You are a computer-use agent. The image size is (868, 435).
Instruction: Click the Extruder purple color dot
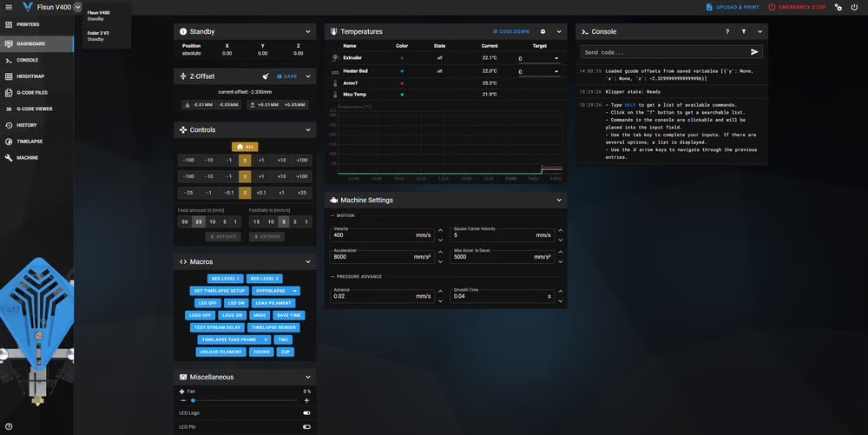[x=402, y=57]
